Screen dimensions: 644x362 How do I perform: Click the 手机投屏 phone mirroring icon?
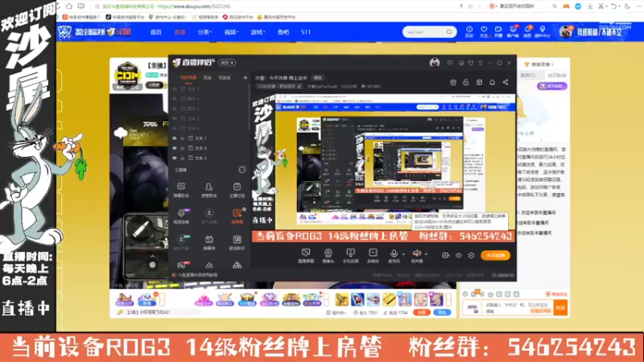pos(350,255)
